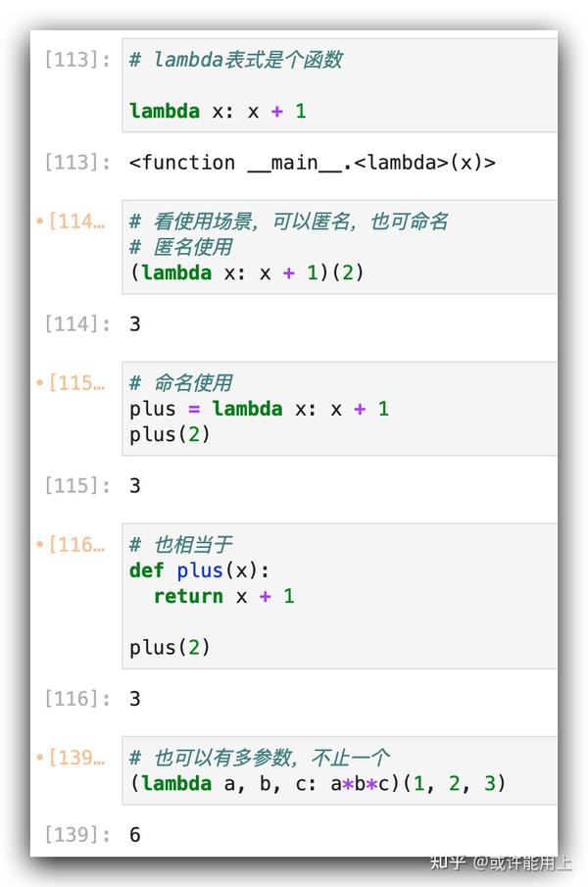This screenshot has width=588, height=887.
Task: Click the function __main__ lambda output text
Action: (312, 163)
